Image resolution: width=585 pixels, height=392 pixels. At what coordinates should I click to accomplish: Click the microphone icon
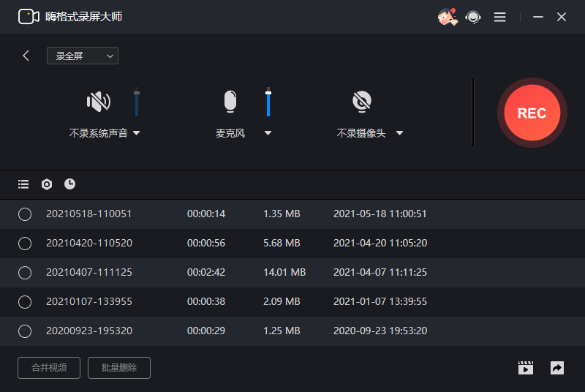230,102
